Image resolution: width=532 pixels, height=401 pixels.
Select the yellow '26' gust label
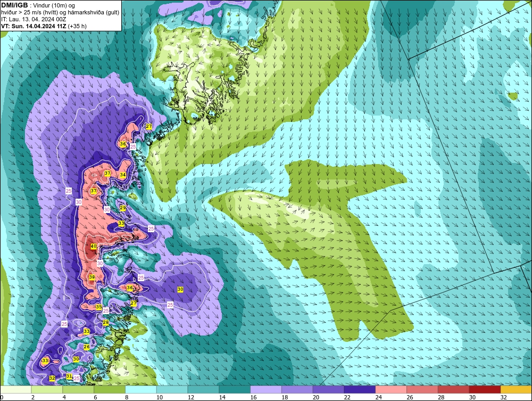click(x=87, y=347)
